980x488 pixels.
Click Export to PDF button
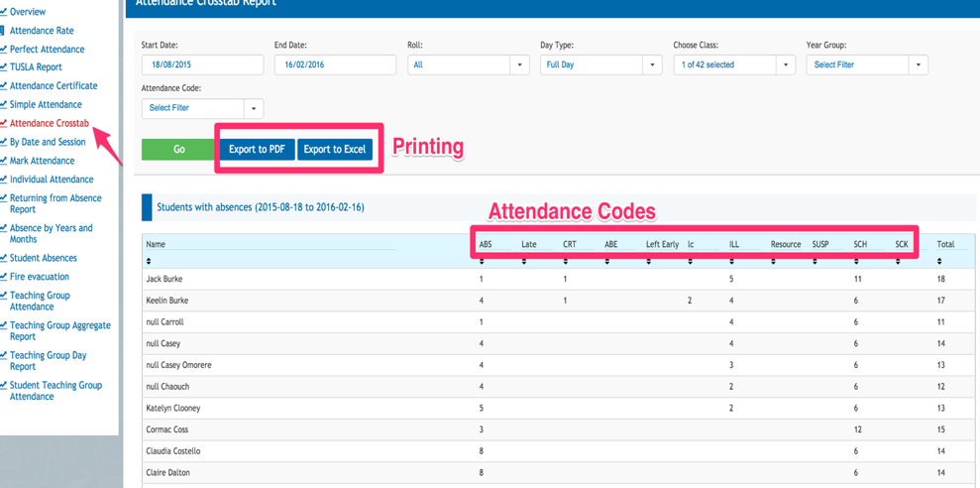(x=257, y=150)
